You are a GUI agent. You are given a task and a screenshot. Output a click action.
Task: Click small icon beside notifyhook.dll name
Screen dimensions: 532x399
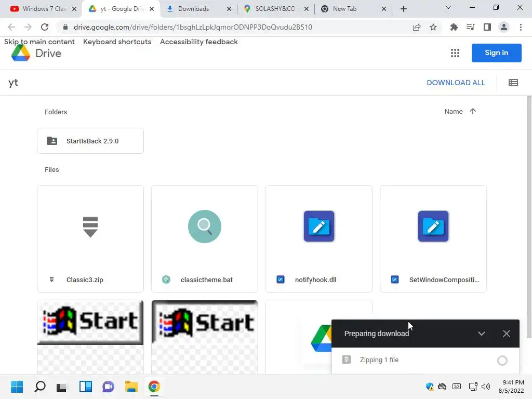280,280
